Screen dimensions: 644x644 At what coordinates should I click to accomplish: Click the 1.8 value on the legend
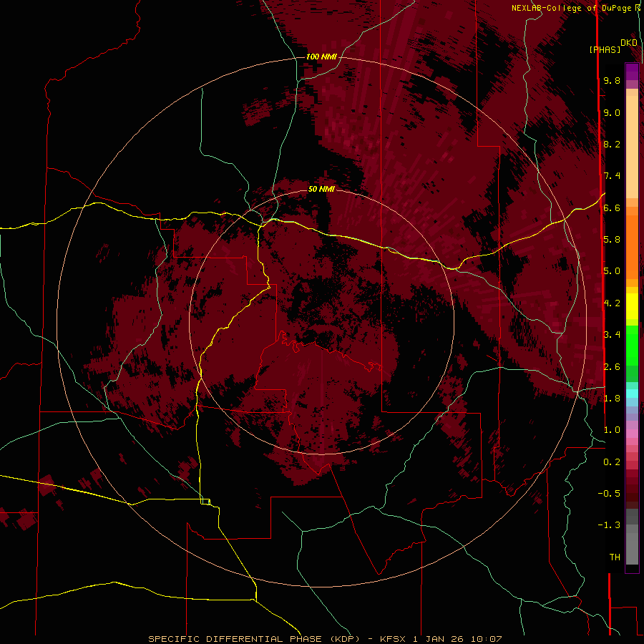click(612, 399)
